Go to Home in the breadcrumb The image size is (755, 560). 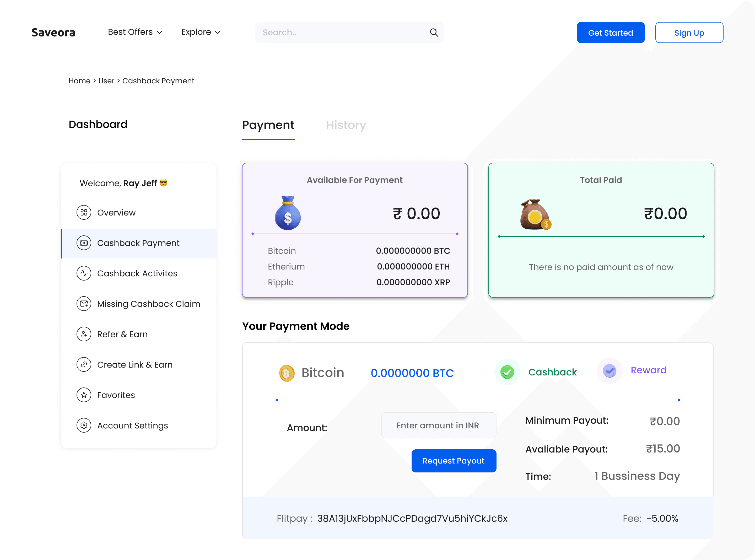pos(79,81)
